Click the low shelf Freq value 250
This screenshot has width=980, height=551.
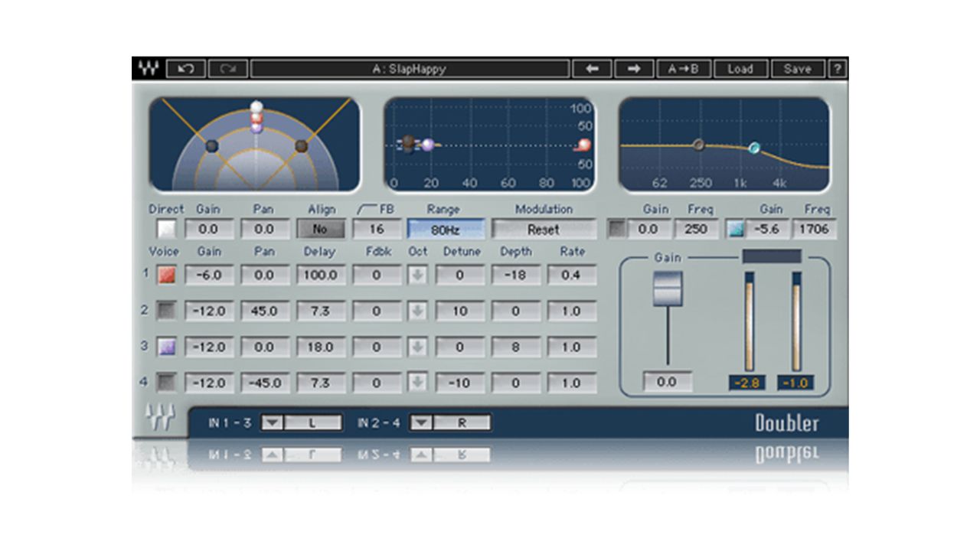point(697,229)
